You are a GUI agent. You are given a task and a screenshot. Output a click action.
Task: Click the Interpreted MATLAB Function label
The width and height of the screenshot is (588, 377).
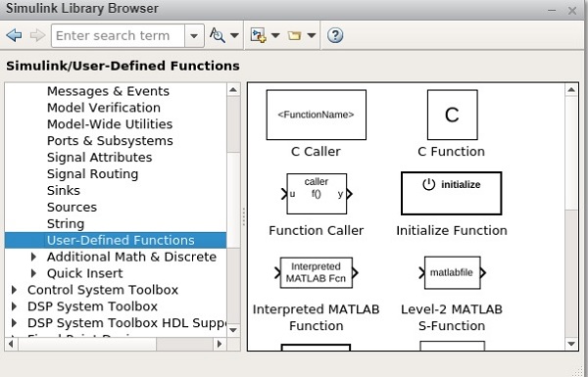coord(317,317)
